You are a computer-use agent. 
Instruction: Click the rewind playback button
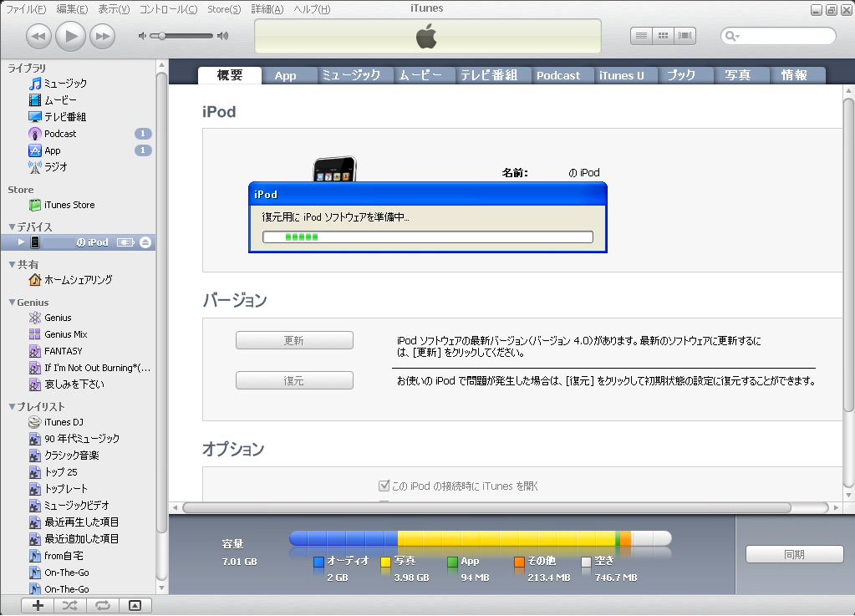pos(38,37)
